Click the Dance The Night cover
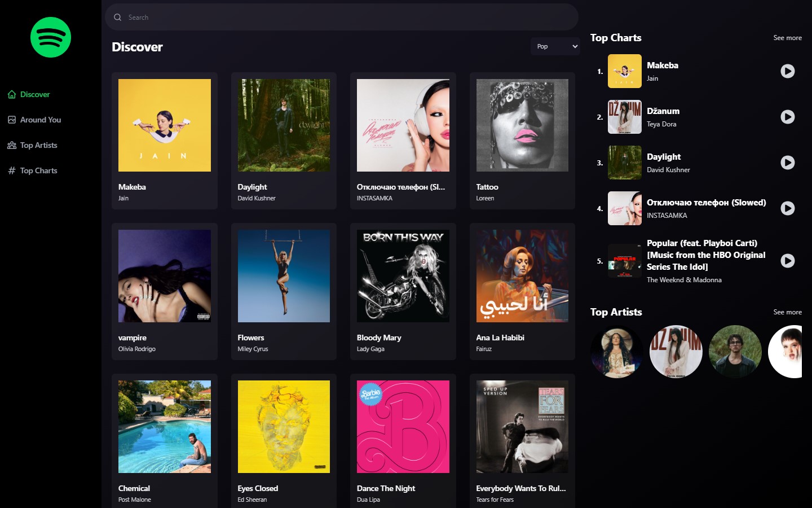 tap(403, 427)
